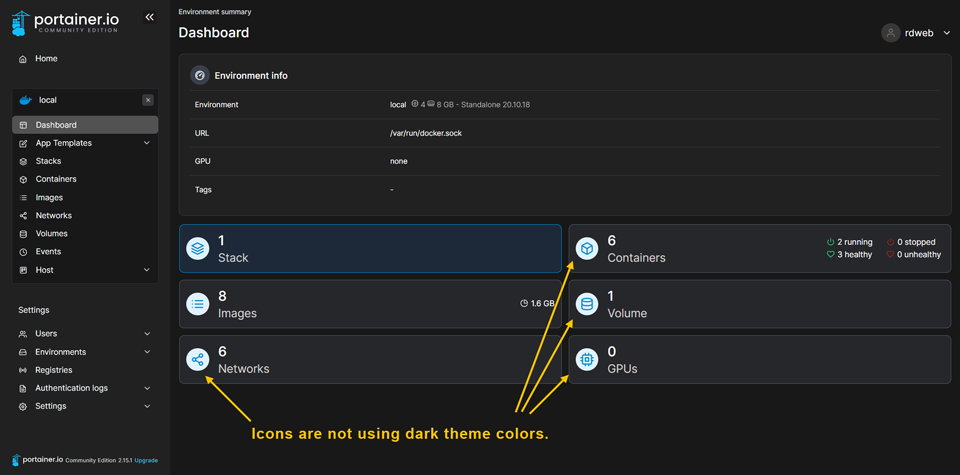Click the rdweb user avatar icon

[x=890, y=33]
